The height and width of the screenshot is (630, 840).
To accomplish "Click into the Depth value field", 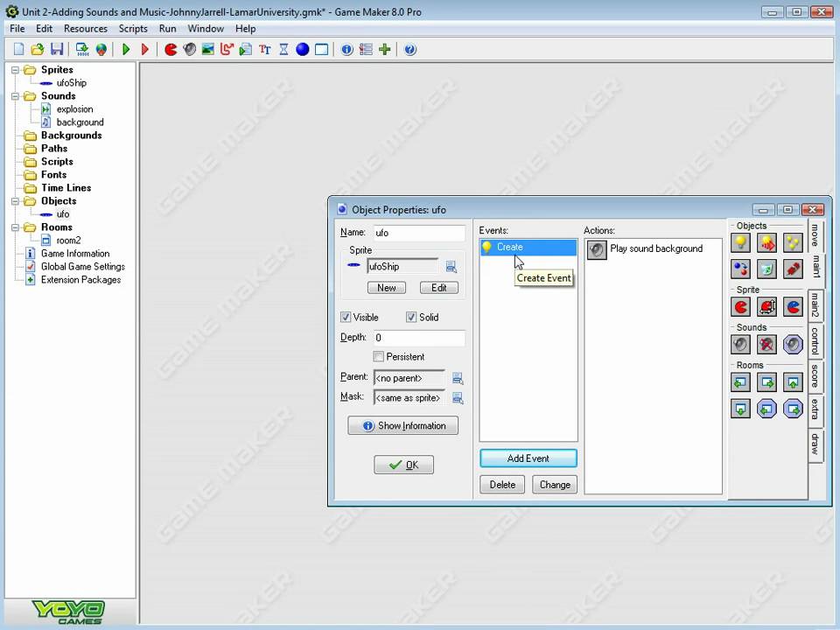I will tap(419, 338).
